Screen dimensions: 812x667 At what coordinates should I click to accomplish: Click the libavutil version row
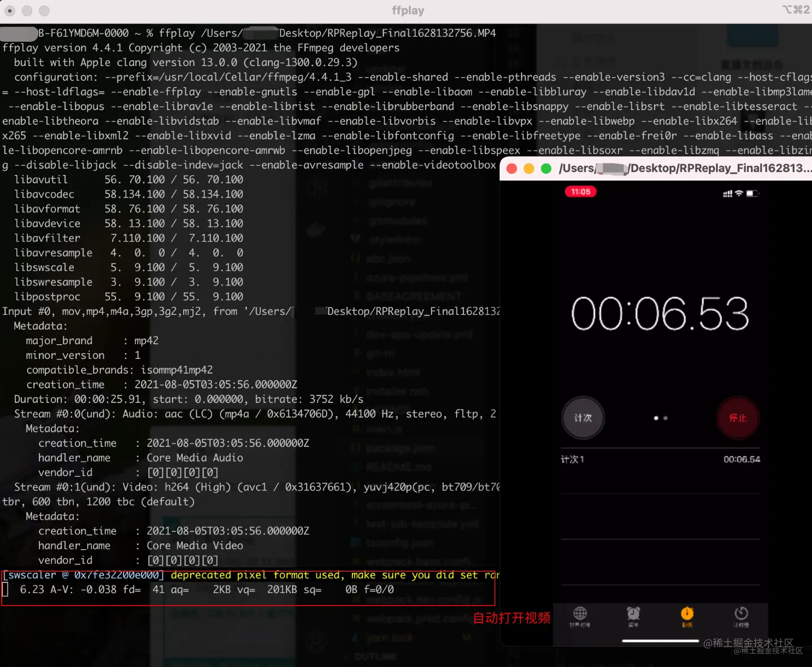129,179
